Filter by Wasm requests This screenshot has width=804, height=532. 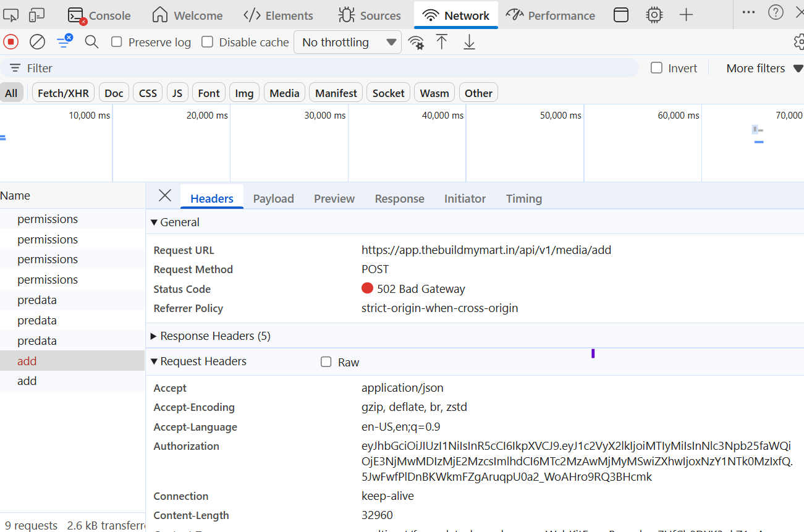coord(434,93)
